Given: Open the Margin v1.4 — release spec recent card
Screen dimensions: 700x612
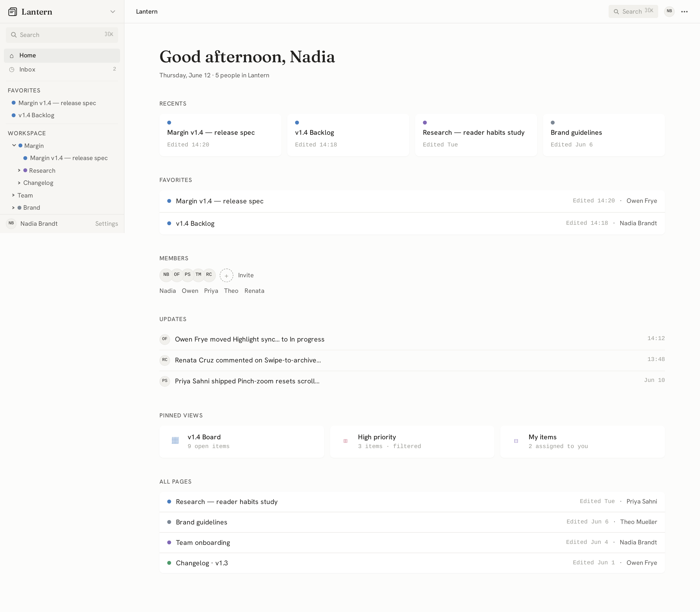Looking at the screenshot, I should 220,135.
